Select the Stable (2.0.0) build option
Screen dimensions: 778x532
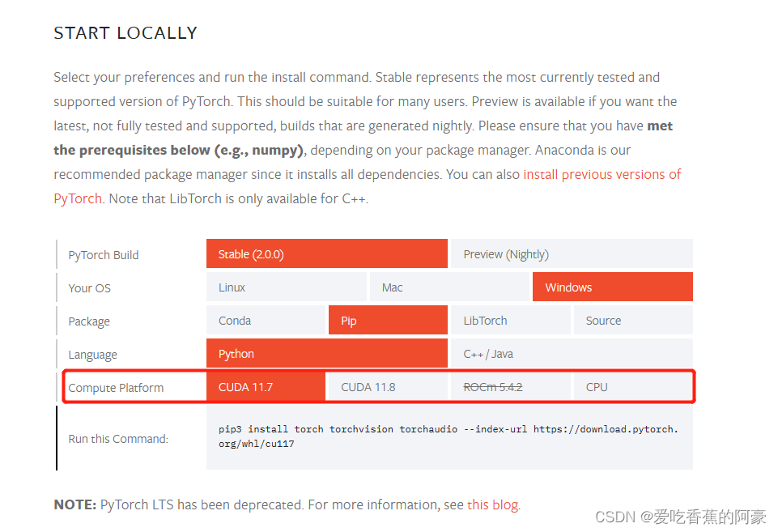[x=326, y=254]
